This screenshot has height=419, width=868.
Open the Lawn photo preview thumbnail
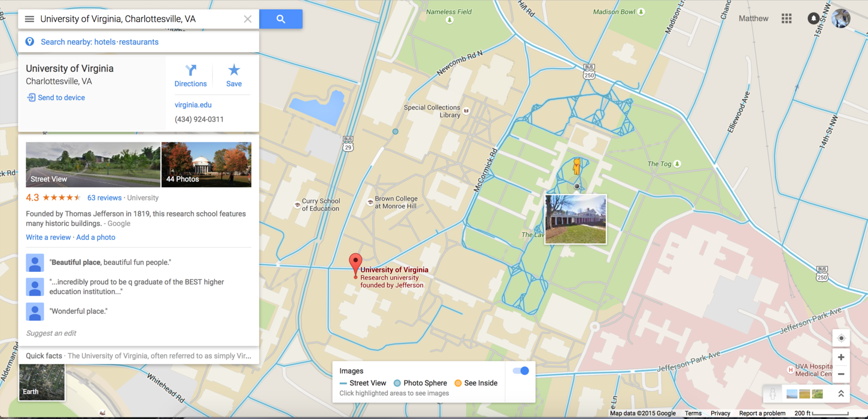[576, 219]
